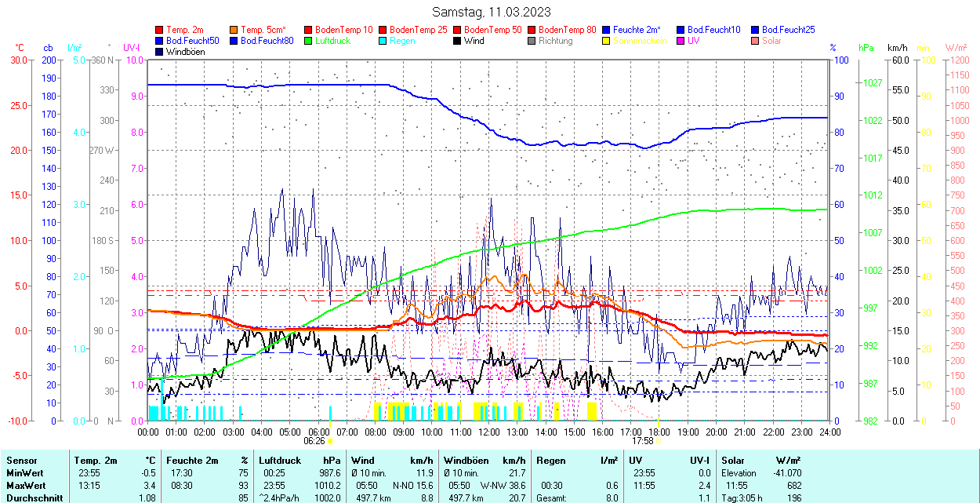980x503 pixels.
Task: Click the hPa axis unit label
Action: 866,48
